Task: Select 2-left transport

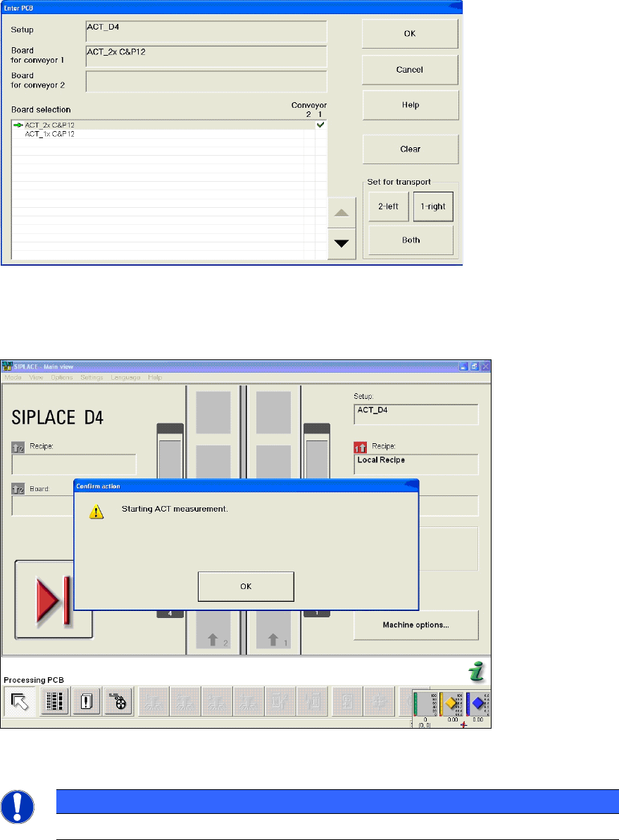Action: tap(388, 206)
